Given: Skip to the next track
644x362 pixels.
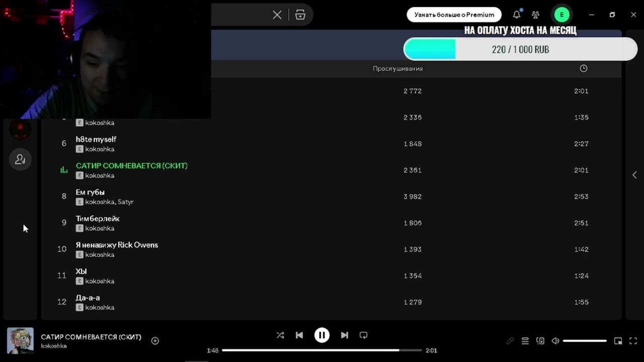Looking at the screenshot, I should point(345,335).
